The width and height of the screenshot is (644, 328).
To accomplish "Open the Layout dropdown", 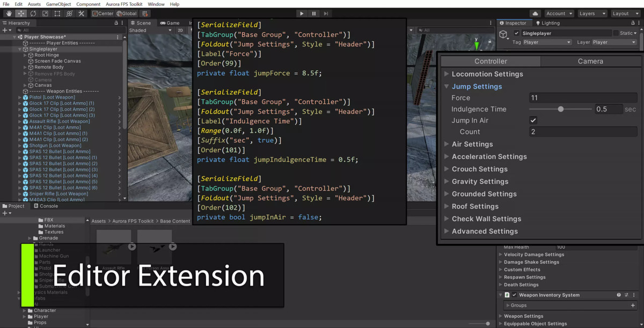I will pos(624,13).
